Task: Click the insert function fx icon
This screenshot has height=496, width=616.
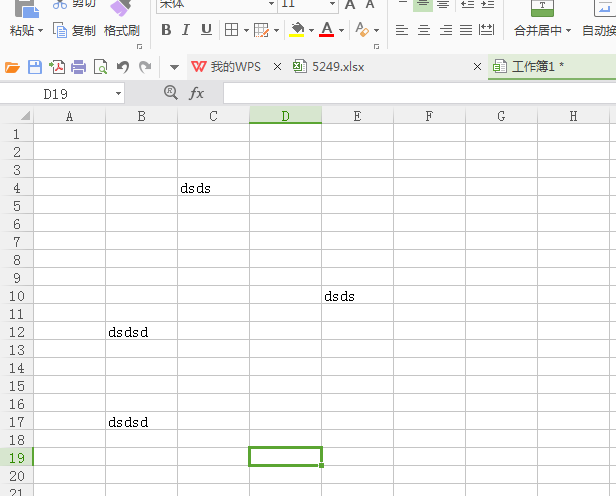Action: (197, 93)
